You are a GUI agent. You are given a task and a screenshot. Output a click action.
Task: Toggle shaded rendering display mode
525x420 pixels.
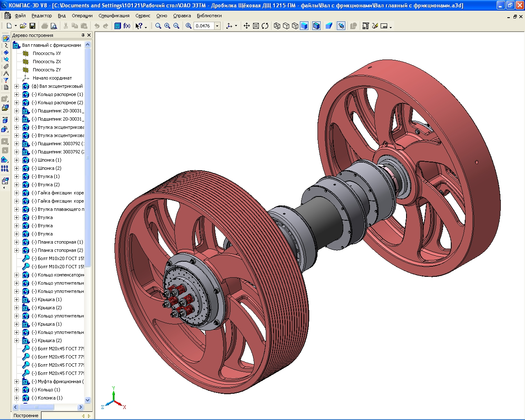pos(304,26)
